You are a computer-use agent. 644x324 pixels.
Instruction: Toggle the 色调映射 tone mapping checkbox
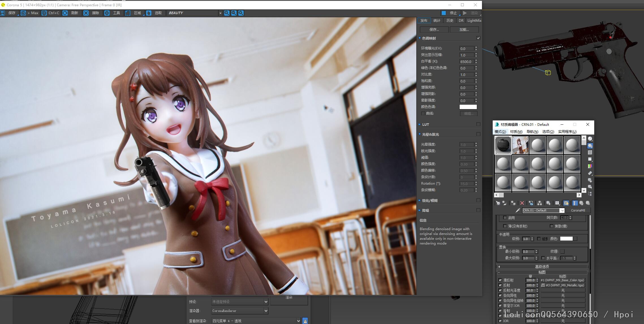point(478,38)
